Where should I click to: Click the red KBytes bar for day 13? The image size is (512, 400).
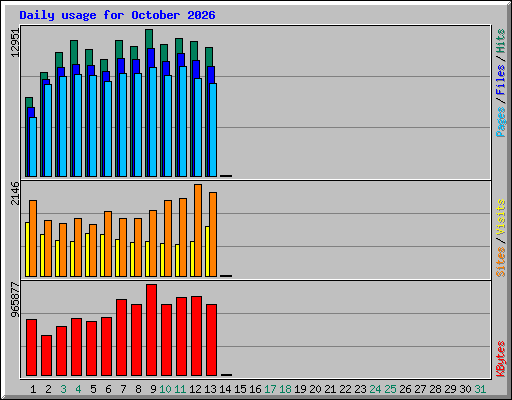pos(211,340)
